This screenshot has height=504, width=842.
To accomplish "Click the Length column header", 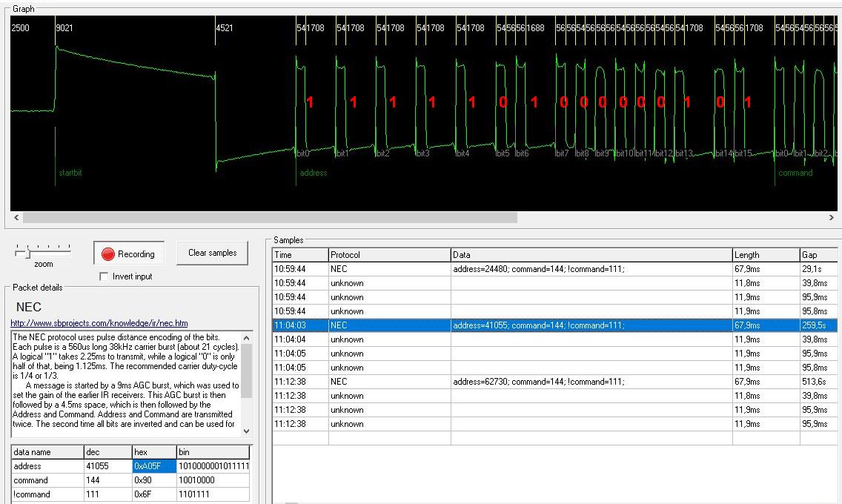I will click(766, 254).
